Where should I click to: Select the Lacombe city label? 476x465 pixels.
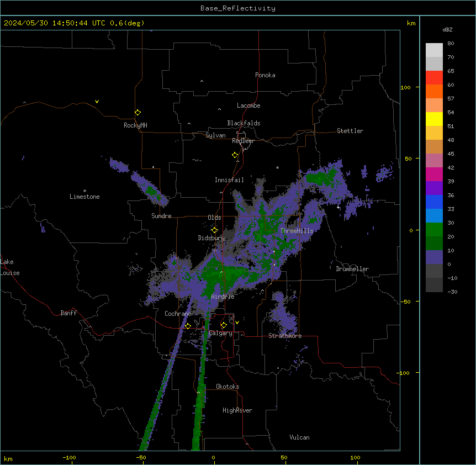point(248,105)
